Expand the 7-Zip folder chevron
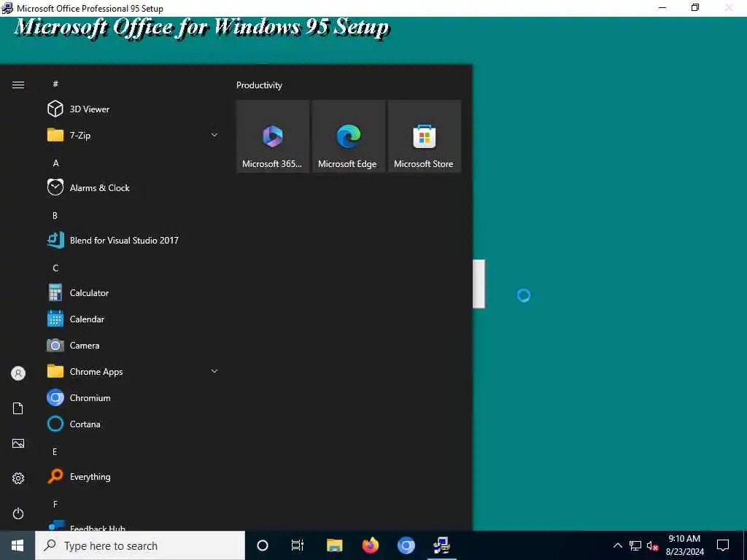Viewport: 747px width, 560px height. click(214, 135)
